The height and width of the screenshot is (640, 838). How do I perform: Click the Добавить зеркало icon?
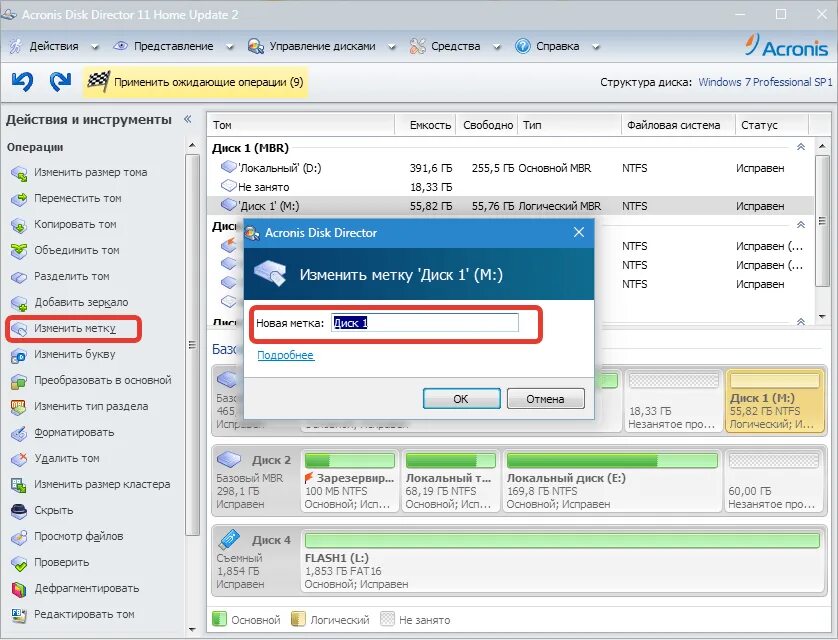pyautogui.click(x=19, y=303)
